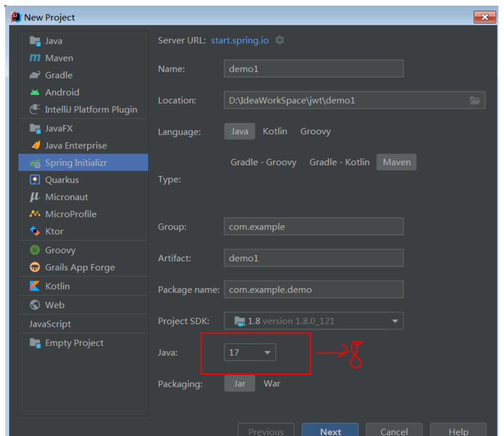Click the Group field com.example
This screenshot has width=504, height=436.
314,227
